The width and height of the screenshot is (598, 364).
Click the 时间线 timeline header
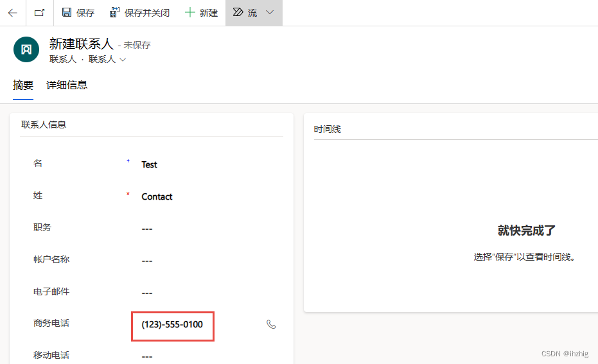(x=327, y=129)
